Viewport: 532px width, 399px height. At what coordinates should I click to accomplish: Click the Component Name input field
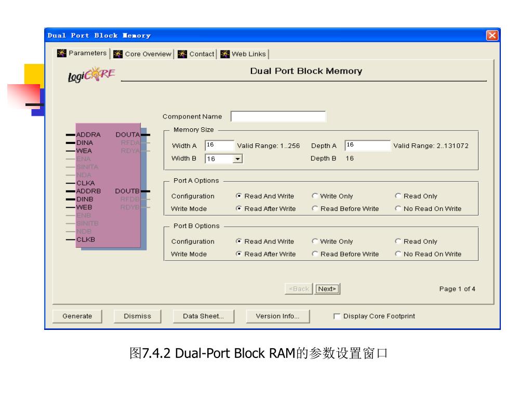278,116
